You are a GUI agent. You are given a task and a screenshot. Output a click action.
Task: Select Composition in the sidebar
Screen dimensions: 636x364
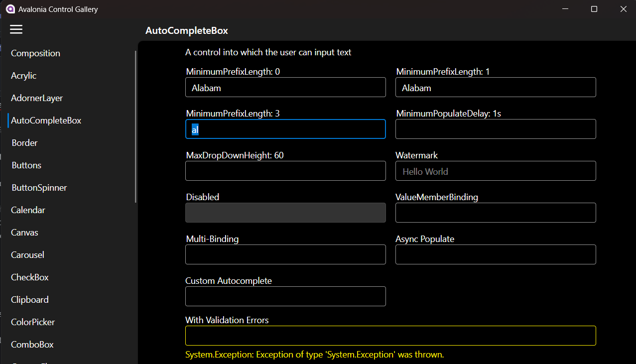[35, 53]
